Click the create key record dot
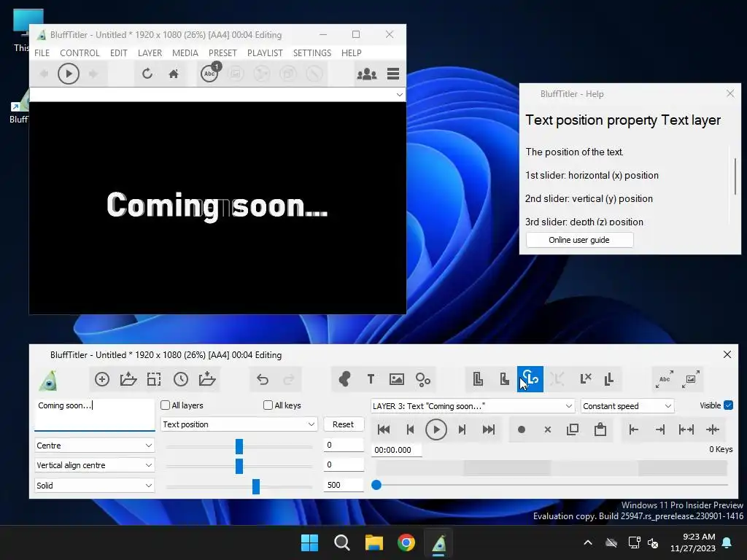Screen dimensions: 747x560 (521, 430)
